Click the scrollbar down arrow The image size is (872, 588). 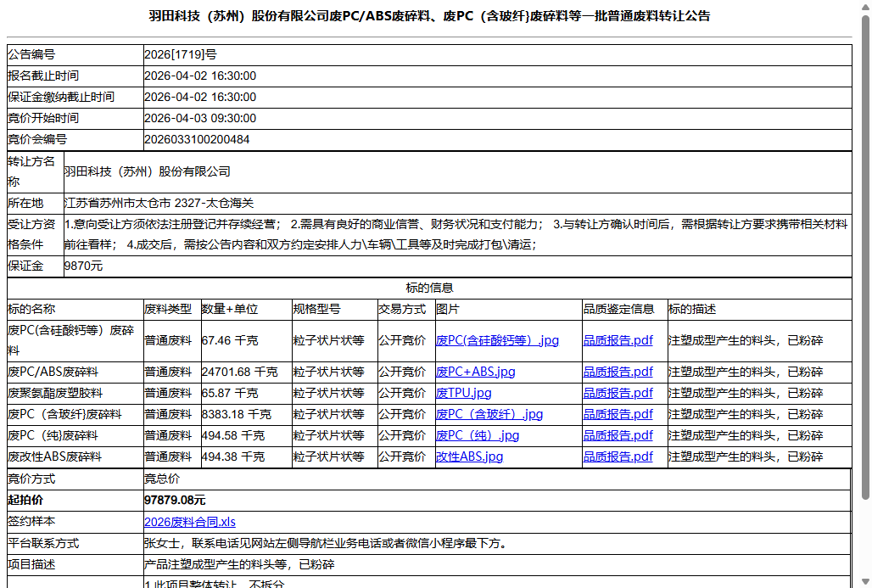864,580
